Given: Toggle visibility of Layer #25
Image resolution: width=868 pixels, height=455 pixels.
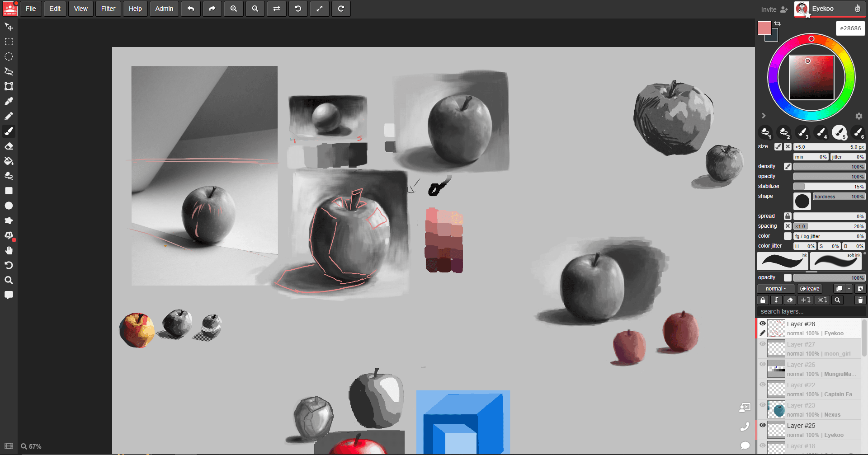Looking at the screenshot, I should [x=763, y=425].
